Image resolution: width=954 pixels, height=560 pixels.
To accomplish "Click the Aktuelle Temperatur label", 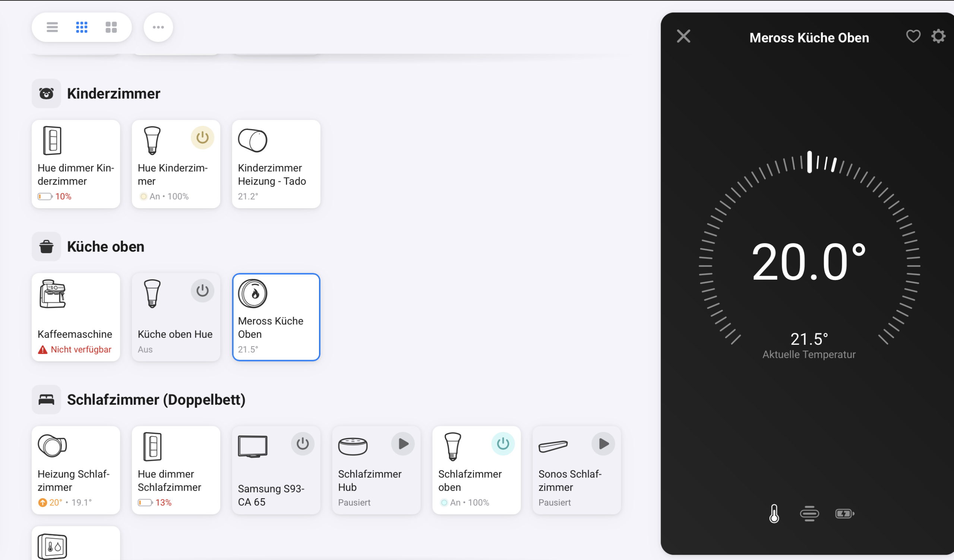I will (x=809, y=354).
